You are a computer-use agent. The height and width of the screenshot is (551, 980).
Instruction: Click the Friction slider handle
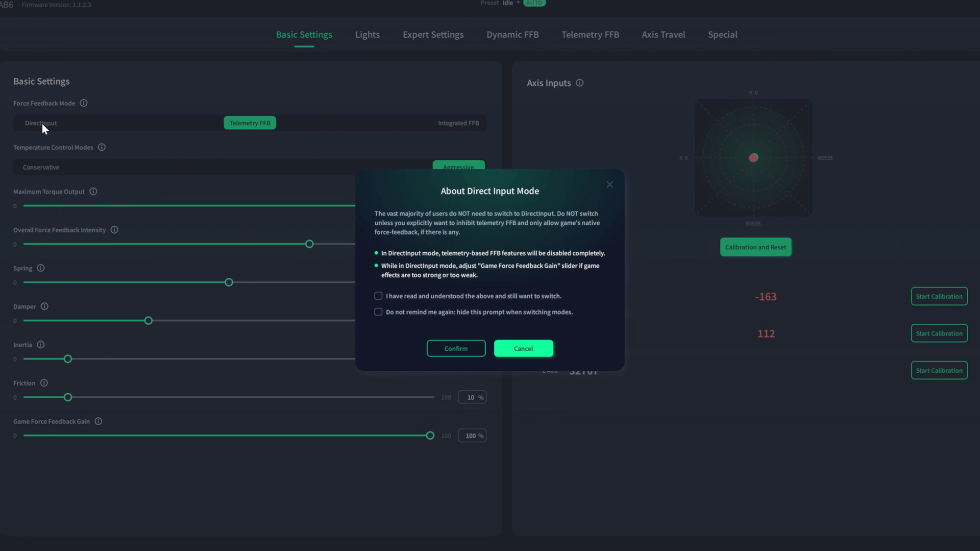[68, 397]
